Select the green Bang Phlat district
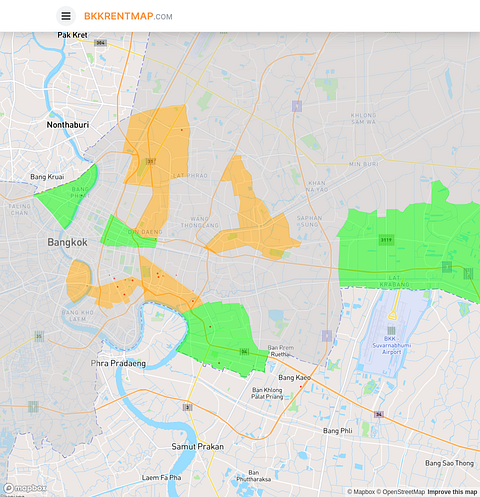Viewport: 480px width, 497px height. [x=68, y=197]
